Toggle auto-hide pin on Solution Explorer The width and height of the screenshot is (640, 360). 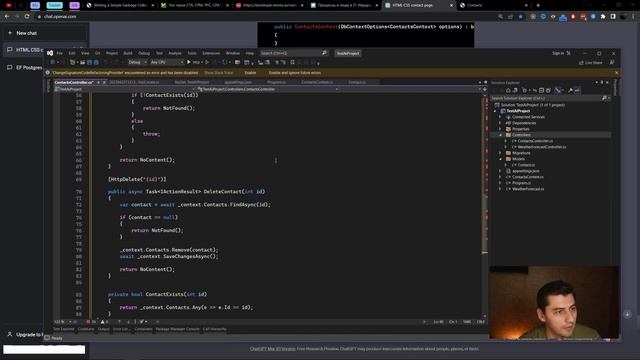click(602, 82)
